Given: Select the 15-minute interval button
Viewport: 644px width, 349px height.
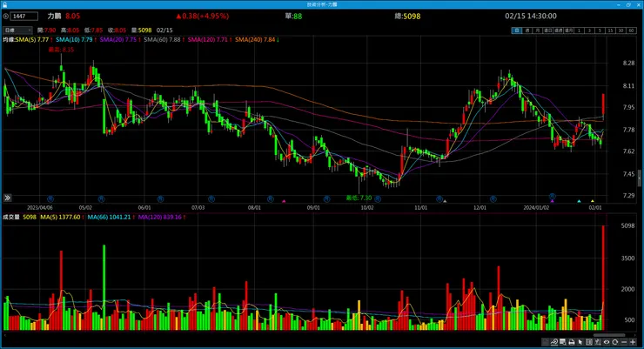Looking at the screenshot, I should tap(610, 30).
